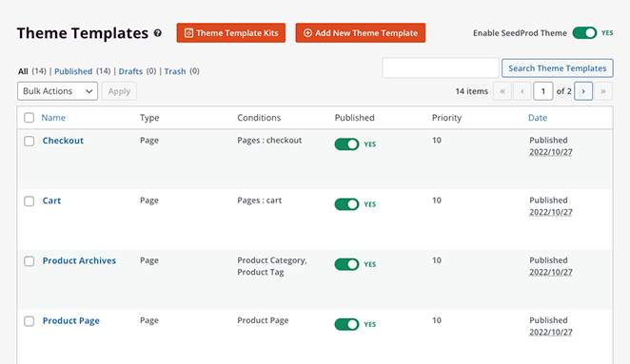Image resolution: width=630 pixels, height=364 pixels.
Task: Select the Cart row checkbox
Action: pyautogui.click(x=29, y=201)
